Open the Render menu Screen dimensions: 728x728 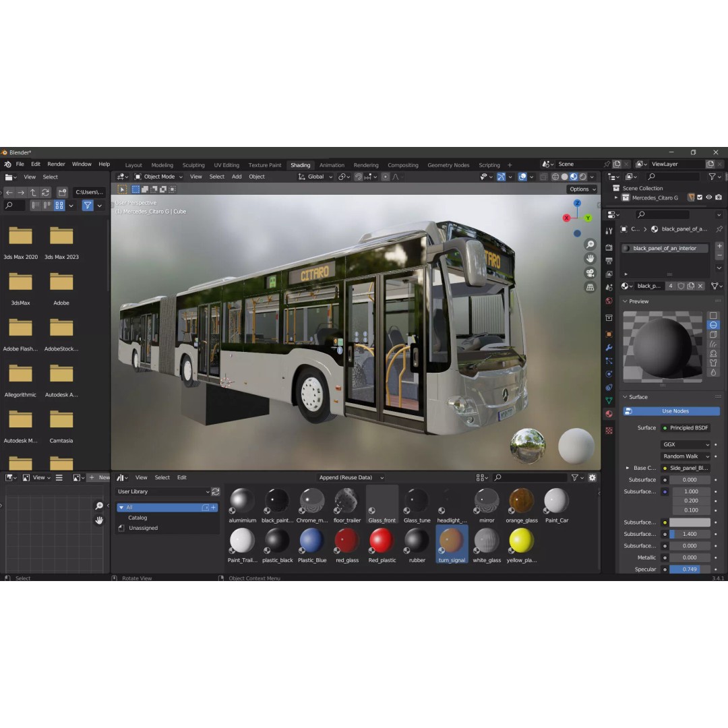[x=56, y=164]
